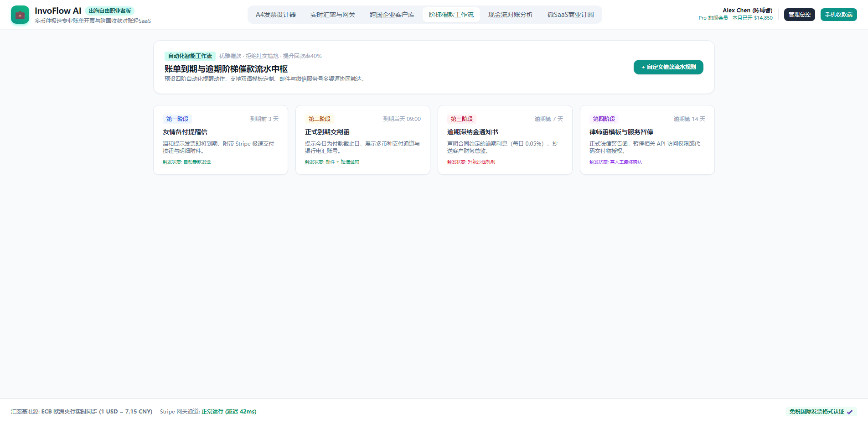This screenshot has height=424, width=868.
Task: Click the 第一阶段 label
Action: coord(177,119)
